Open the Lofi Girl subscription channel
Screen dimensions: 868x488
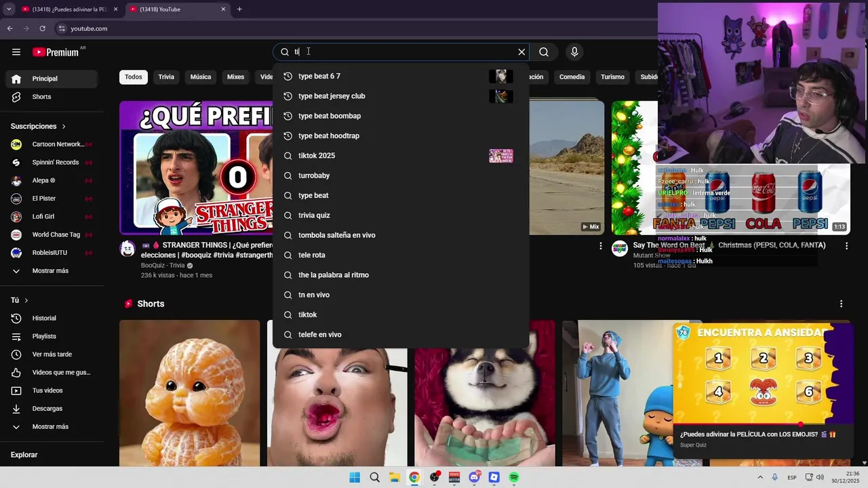coord(52,217)
